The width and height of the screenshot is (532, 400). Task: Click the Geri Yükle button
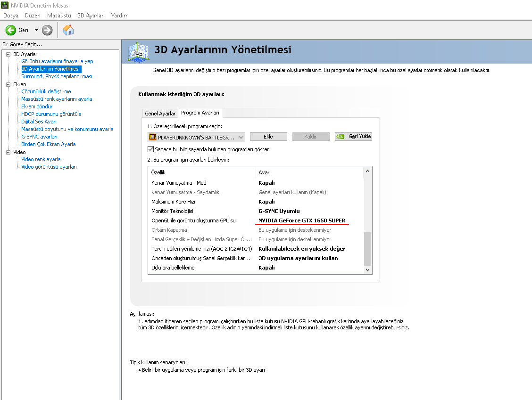tap(354, 136)
